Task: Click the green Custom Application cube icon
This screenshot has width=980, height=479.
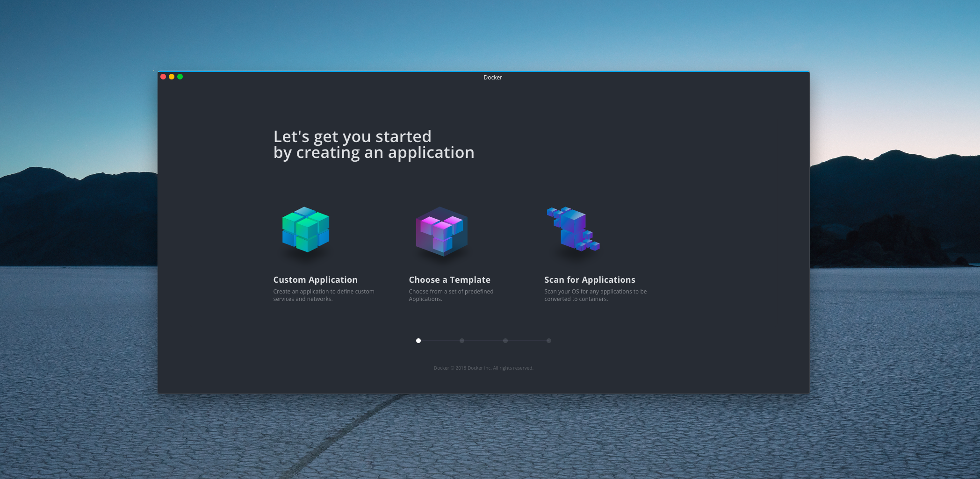Action: click(306, 229)
